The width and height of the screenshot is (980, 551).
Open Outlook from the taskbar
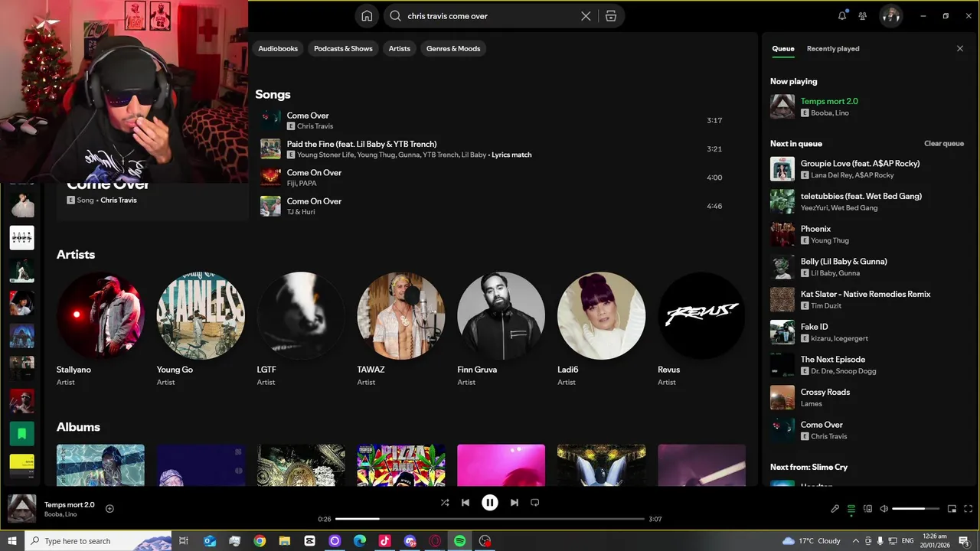(210, 541)
